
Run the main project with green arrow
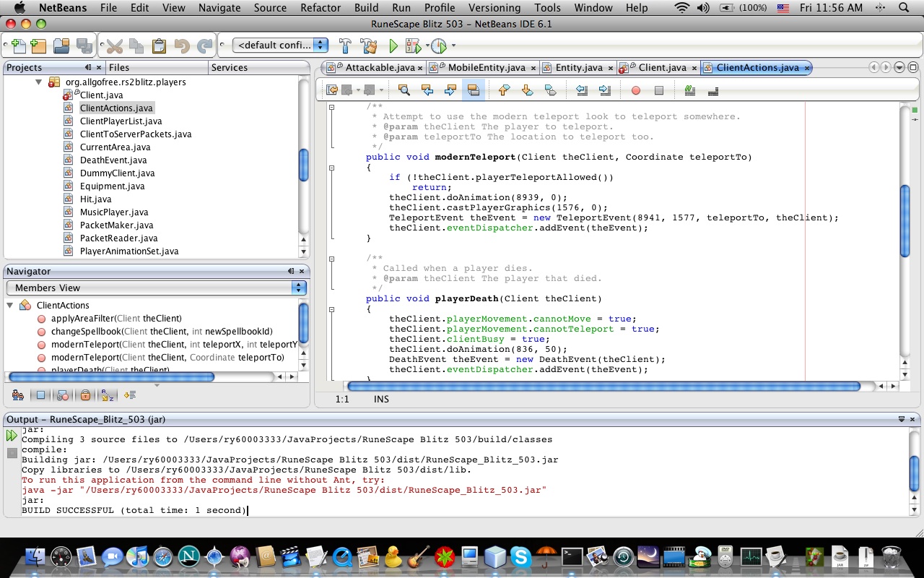[x=393, y=46]
